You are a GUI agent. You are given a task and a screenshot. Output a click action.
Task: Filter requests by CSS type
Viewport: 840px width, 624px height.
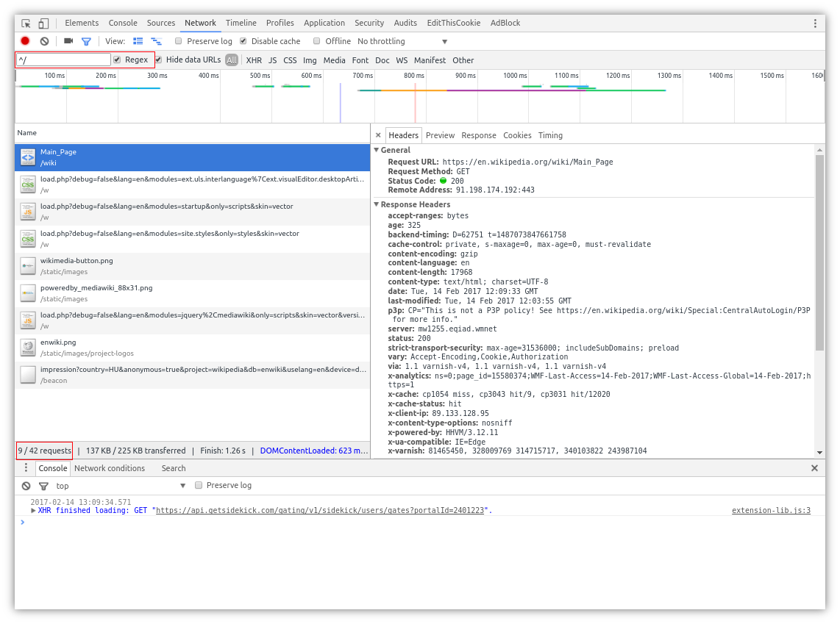coord(290,60)
